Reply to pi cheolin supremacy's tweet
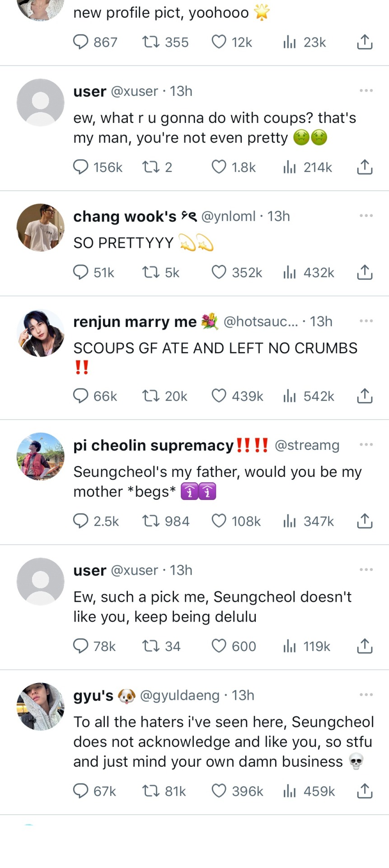 pos(81,521)
